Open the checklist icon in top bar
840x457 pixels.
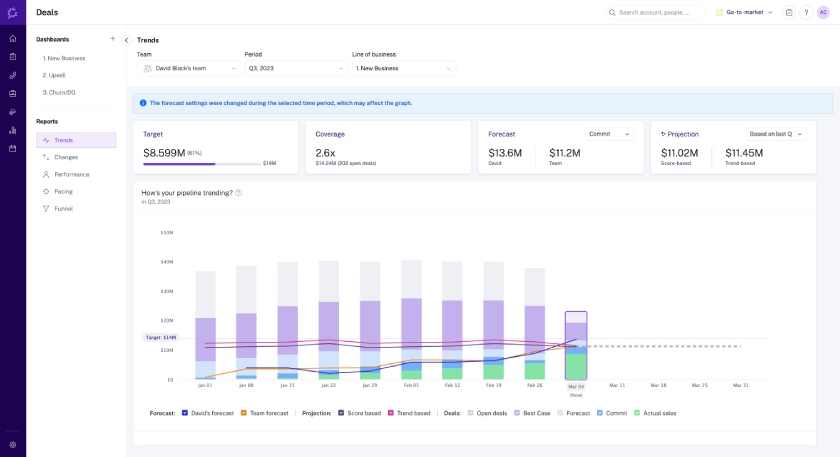click(789, 12)
